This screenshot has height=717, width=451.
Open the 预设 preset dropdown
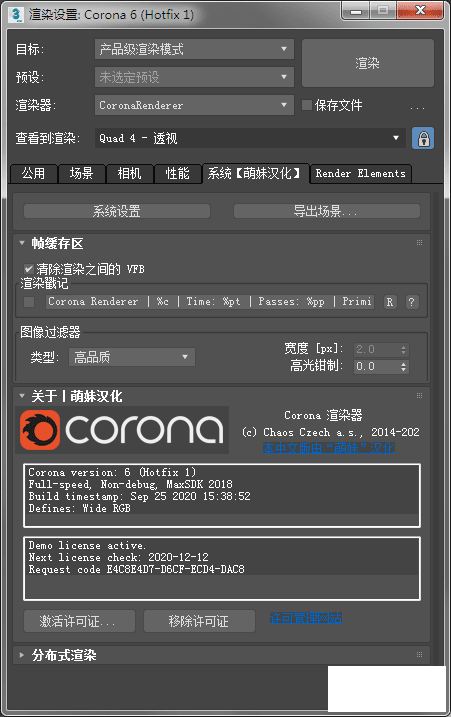pos(194,77)
